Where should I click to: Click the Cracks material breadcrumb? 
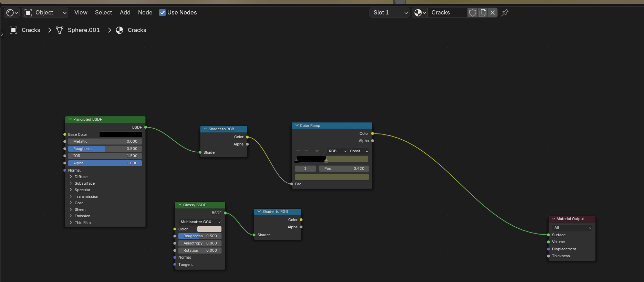(137, 30)
